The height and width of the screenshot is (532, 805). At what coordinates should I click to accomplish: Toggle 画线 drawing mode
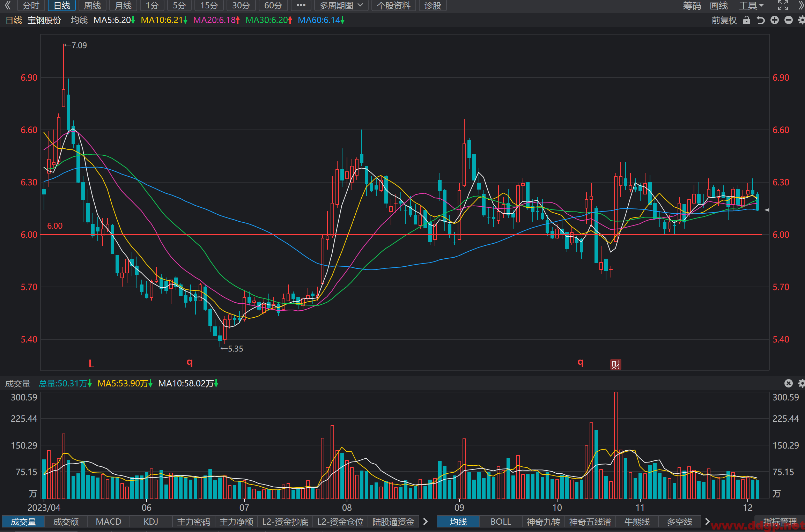[x=719, y=6]
